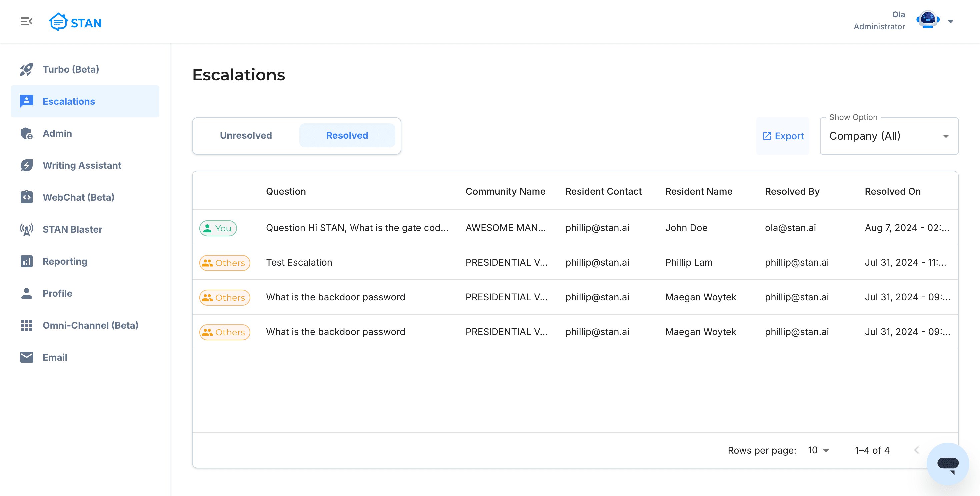Open STAN Blaster menu item
The width and height of the screenshot is (980, 496).
pos(85,229)
